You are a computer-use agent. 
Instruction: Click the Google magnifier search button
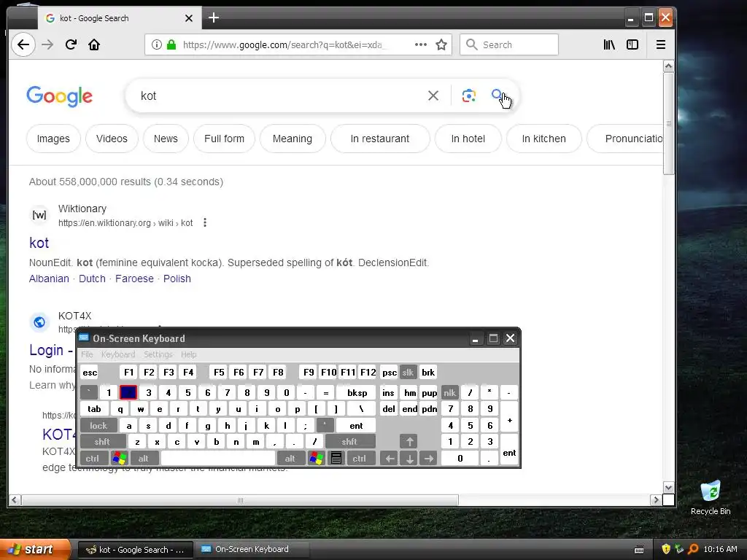click(x=498, y=96)
